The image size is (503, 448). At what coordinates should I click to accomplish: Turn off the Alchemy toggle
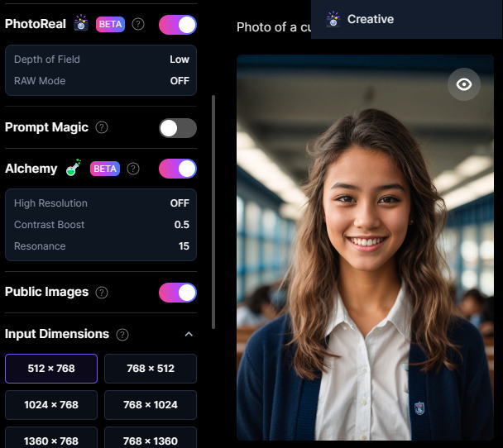[178, 169]
